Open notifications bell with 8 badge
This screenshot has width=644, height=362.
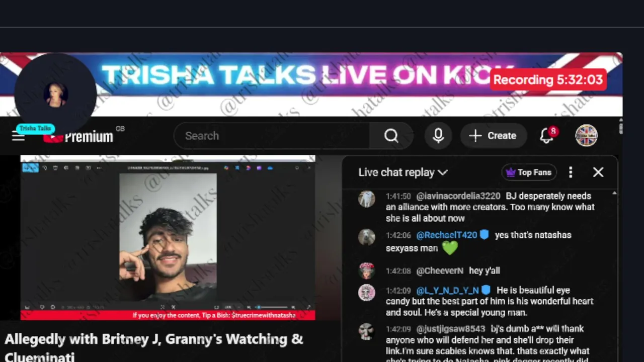pos(547,135)
